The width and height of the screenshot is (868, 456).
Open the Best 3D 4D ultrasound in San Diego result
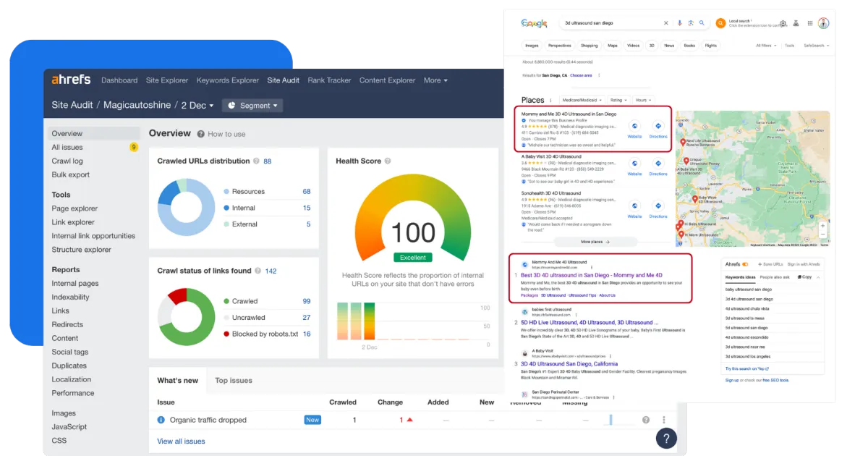[592, 275]
